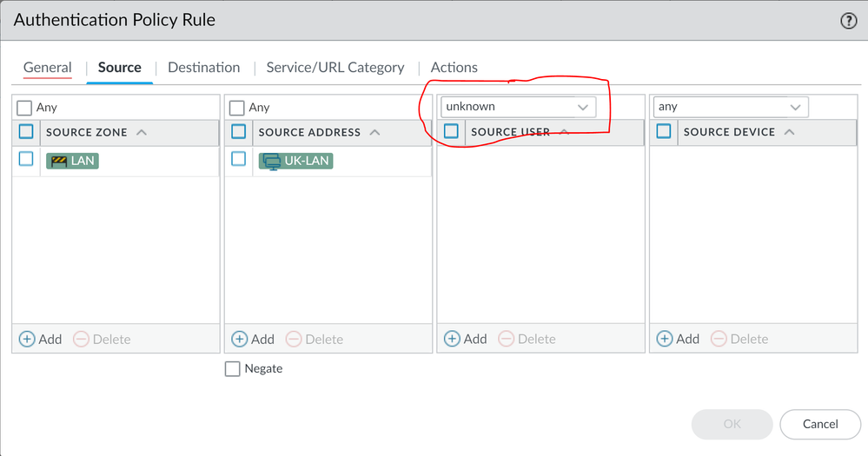868x456 pixels.
Task: Go to the Service/URL Category tab
Action: (x=335, y=67)
